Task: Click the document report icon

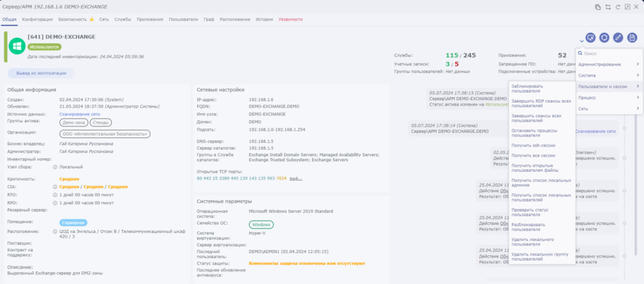Action: click(x=632, y=37)
